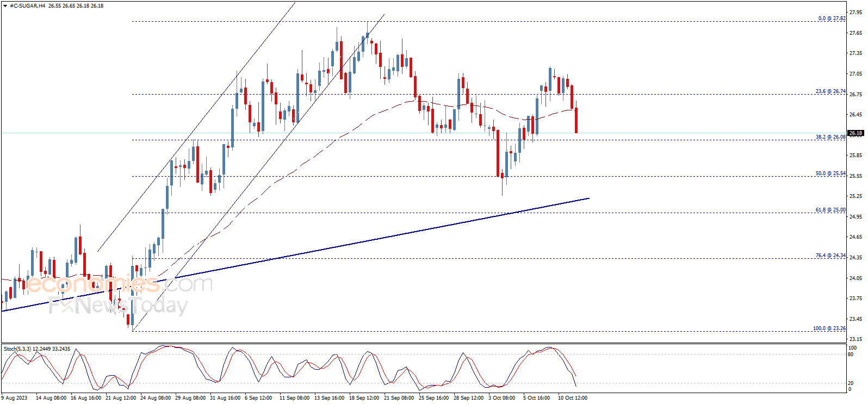This screenshot has height=404, width=868.
Task: Click the 25 Sep 16:00 time label
Action: tap(433, 398)
